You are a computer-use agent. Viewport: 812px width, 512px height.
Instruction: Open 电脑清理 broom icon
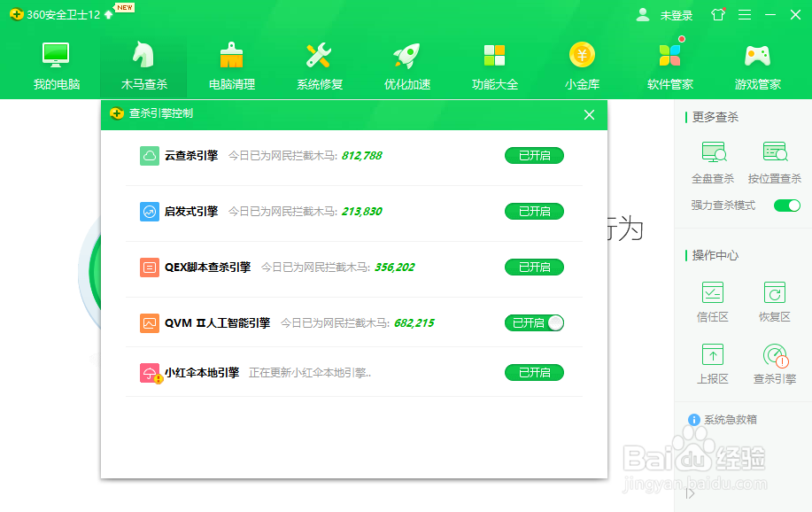click(x=231, y=55)
